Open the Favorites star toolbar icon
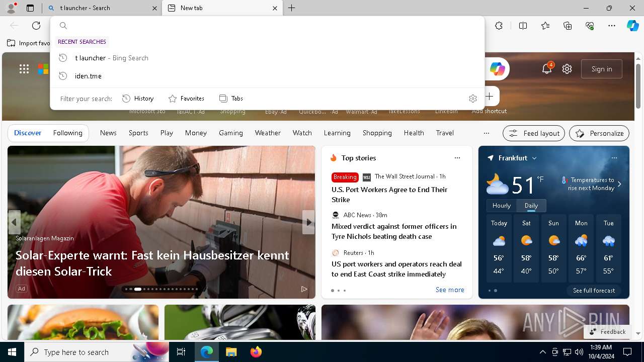This screenshot has width=644, height=362. [545, 26]
